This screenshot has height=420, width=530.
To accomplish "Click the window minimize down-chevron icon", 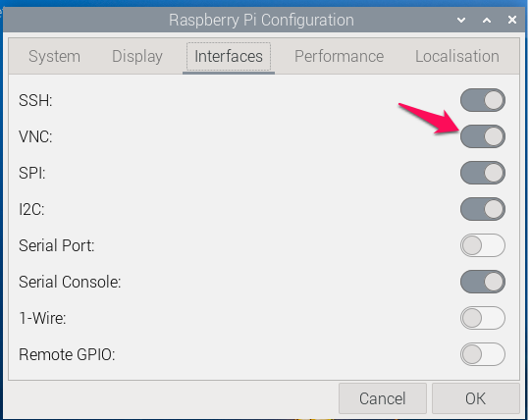I will coord(461,20).
